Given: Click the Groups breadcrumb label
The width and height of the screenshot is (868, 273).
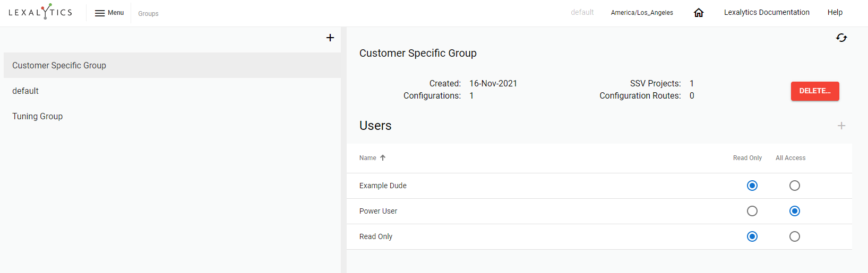Looking at the screenshot, I should click(x=148, y=13).
